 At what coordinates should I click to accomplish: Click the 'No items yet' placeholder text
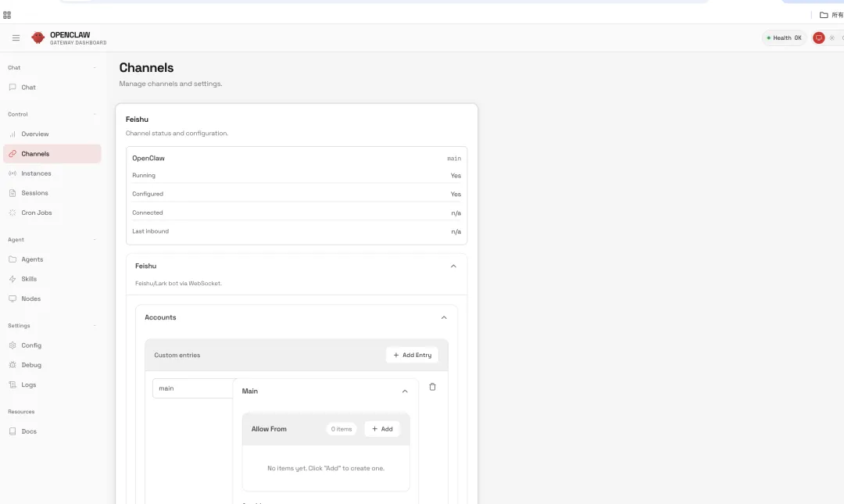pyautogui.click(x=326, y=469)
